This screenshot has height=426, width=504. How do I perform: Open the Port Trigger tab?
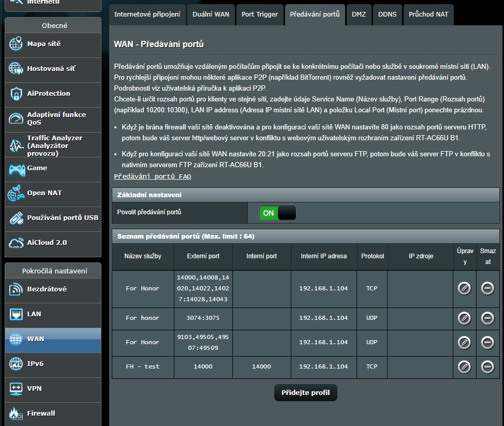click(x=259, y=14)
